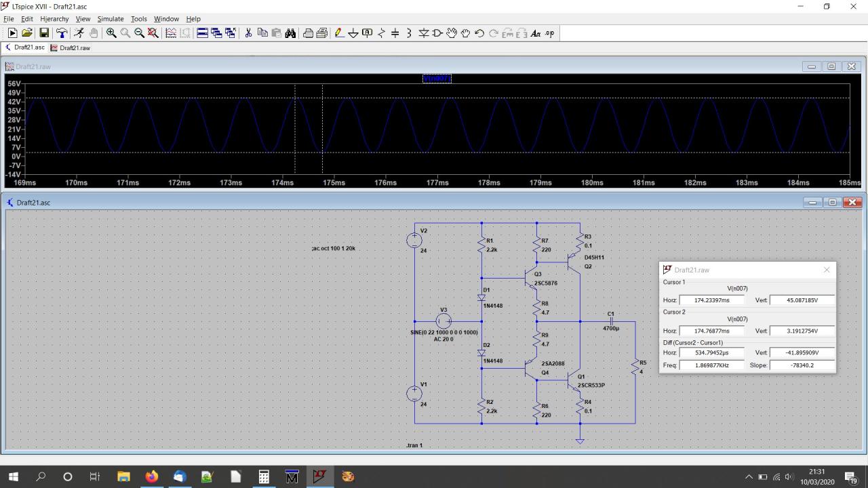
Task: Open the Control Panel hammer icon
Action: pos(62,33)
